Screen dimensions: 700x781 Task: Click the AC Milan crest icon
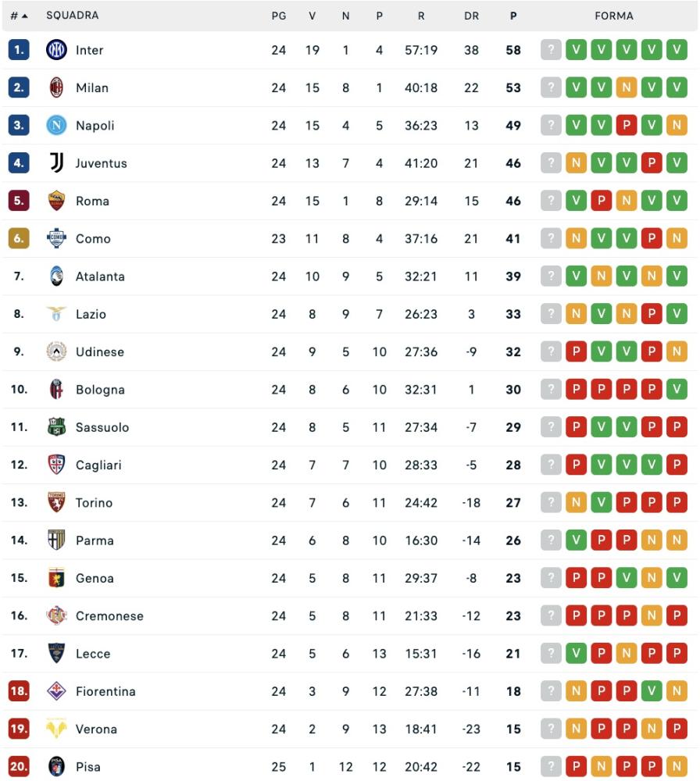(56, 87)
